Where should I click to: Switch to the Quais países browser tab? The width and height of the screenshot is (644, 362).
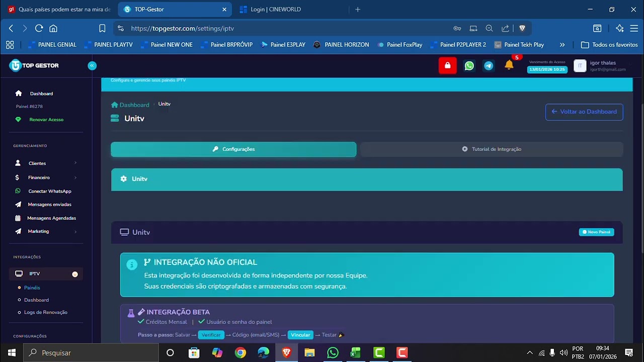(58, 9)
